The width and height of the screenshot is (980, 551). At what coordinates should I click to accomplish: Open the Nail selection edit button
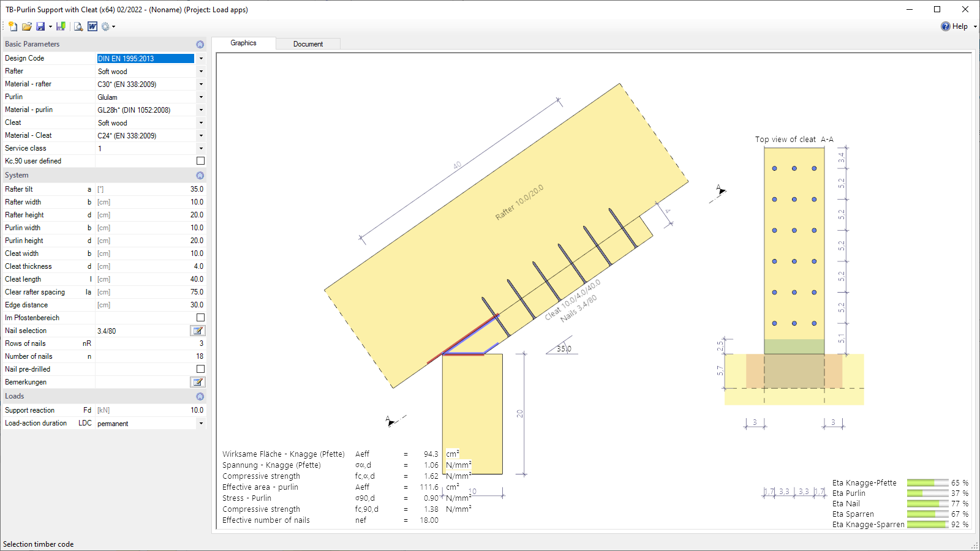click(x=198, y=331)
